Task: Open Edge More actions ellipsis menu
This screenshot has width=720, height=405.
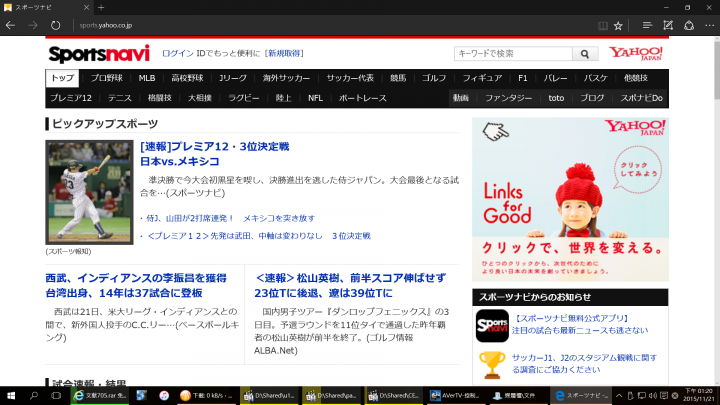Action: point(709,25)
